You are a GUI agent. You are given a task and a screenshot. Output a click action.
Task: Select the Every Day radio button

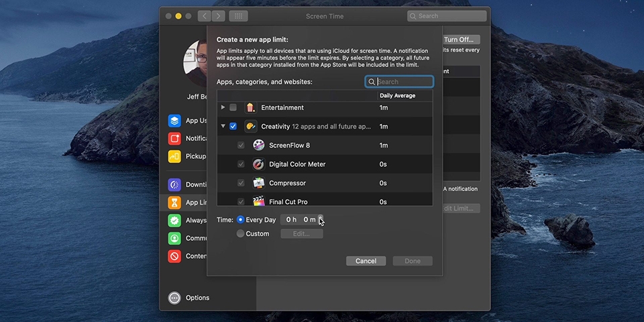pyautogui.click(x=240, y=219)
